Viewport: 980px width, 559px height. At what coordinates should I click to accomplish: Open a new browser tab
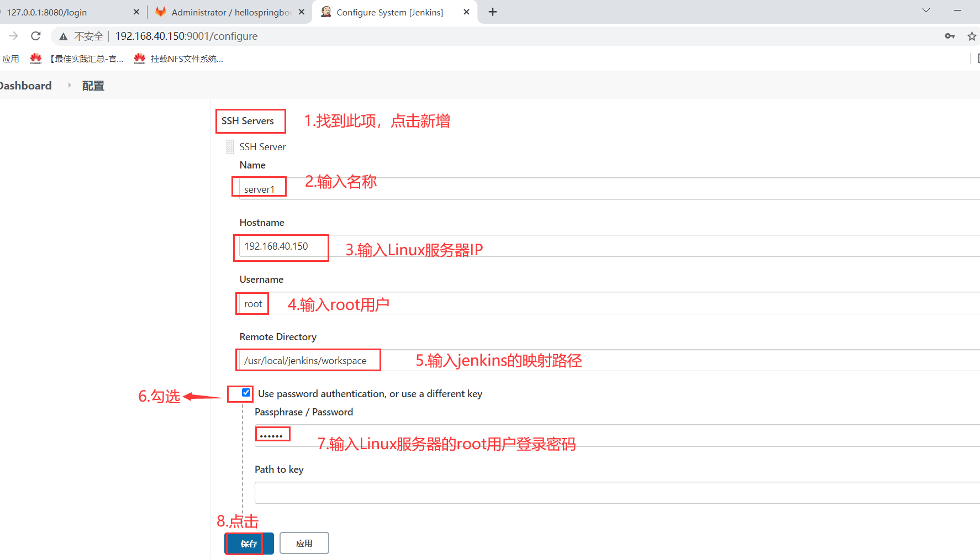(x=493, y=12)
